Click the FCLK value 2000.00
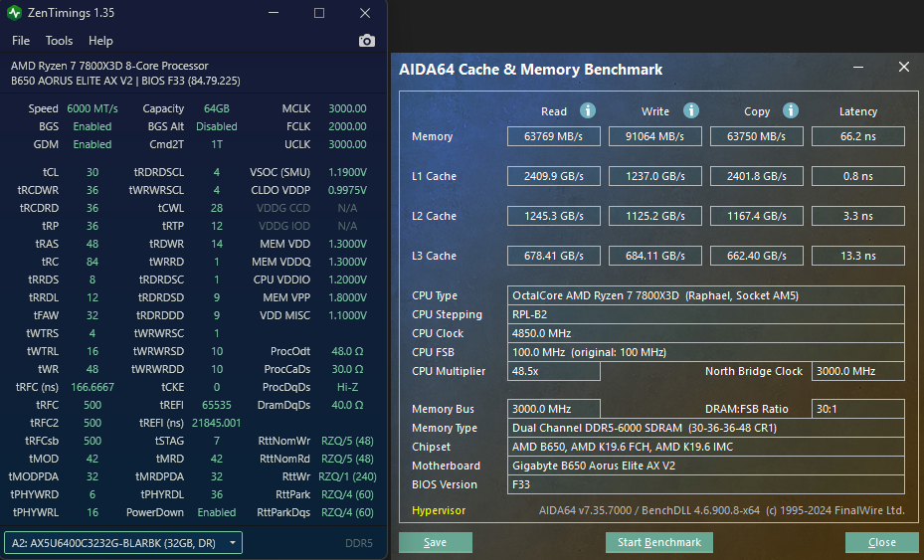This screenshot has width=924, height=560. [x=347, y=126]
